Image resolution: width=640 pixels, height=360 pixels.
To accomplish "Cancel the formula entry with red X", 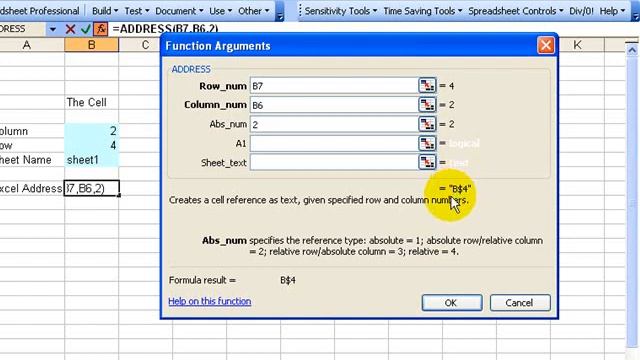I will point(70,29).
